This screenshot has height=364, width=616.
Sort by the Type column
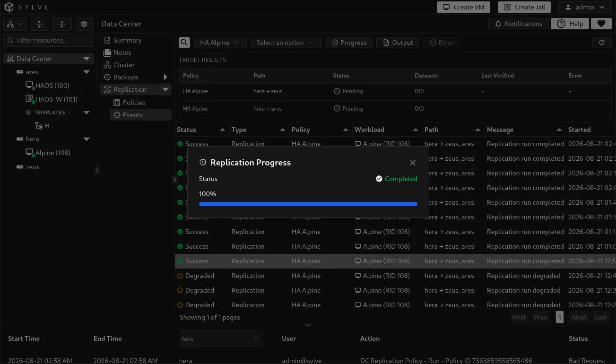pyautogui.click(x=259, y=130)
